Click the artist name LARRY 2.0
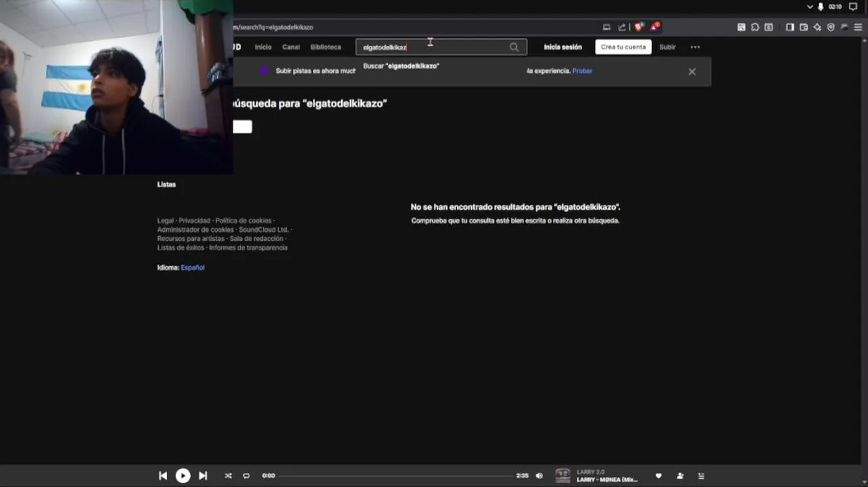The image size is (868, 487). [591, 472]
